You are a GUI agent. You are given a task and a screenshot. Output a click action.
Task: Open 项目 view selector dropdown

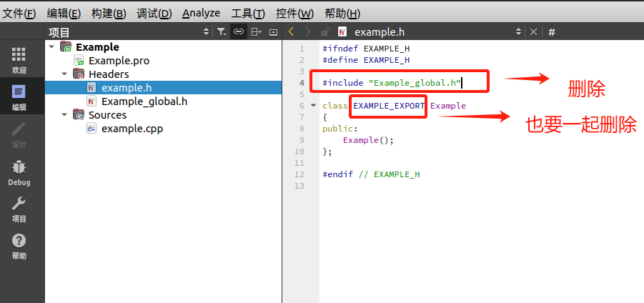206,31
